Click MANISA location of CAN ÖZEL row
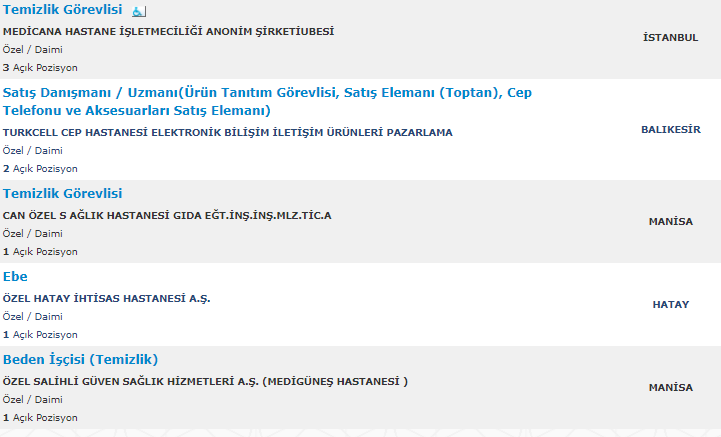The height and width of the screenshot is (437, 721). coord(671,222)
